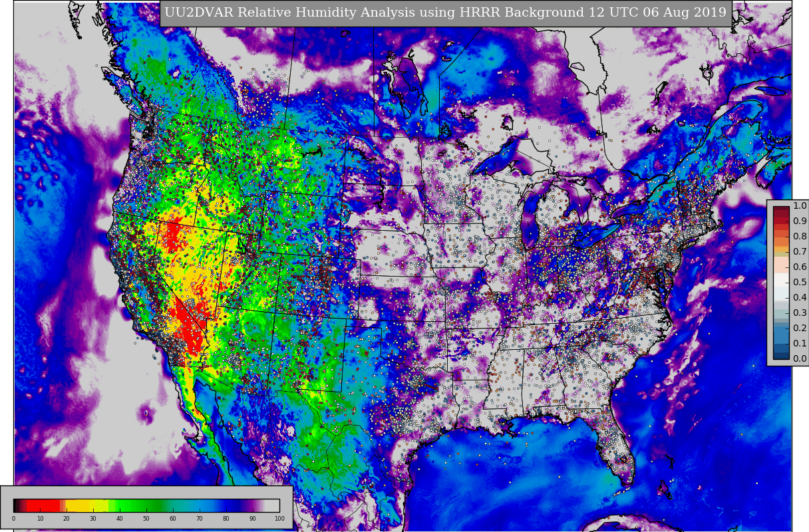Image resolution: width=809 pixels, height=532 pixels.
Task: Click the '0.3' label on the right colorbar
Action: 800,313
